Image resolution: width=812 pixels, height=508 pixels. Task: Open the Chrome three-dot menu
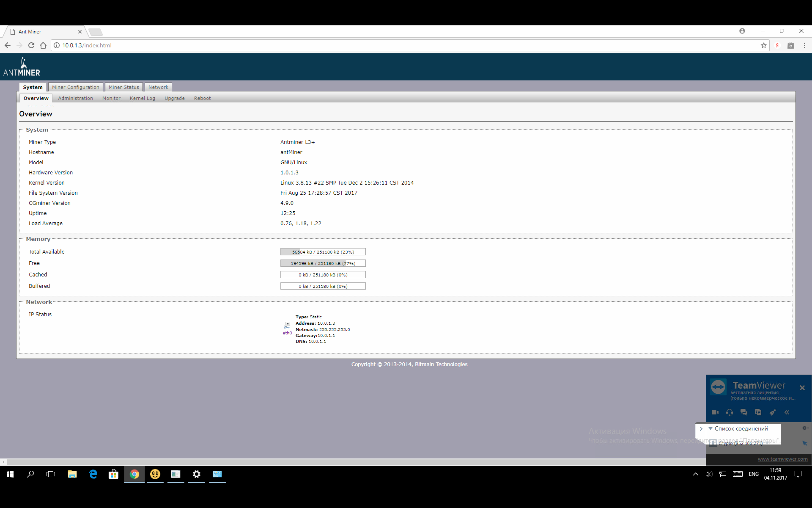click(x=805, y=45)
